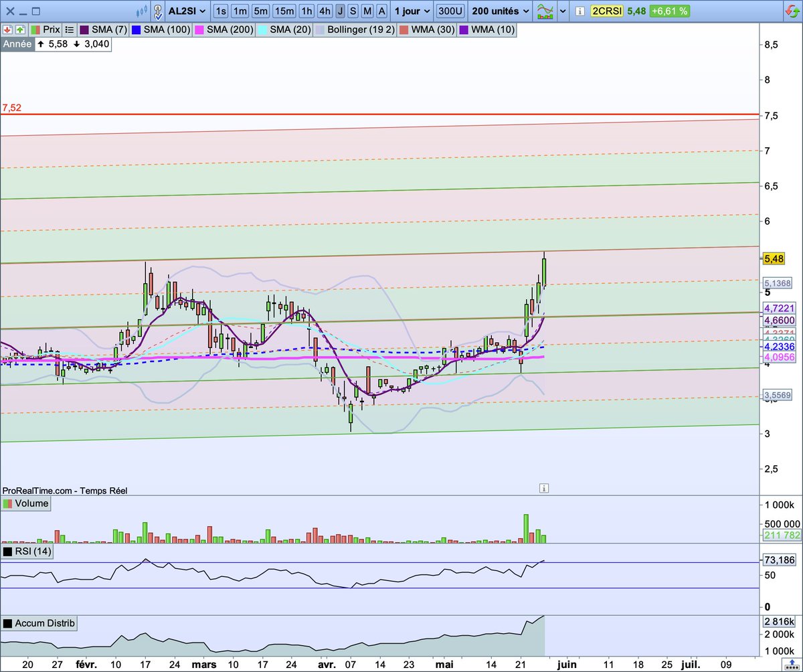Select the 1h timeframe
The image size is (803, 672).
306,11
